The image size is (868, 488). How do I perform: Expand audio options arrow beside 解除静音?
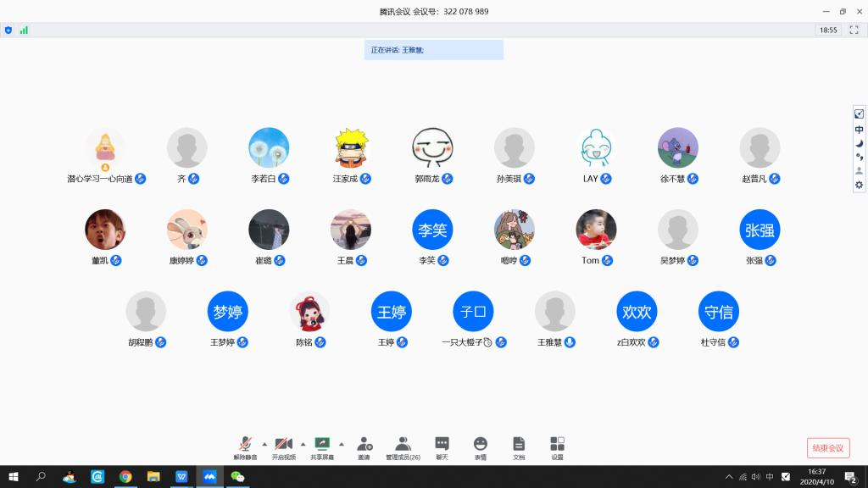pyautogui.click(x=264, y=443)
